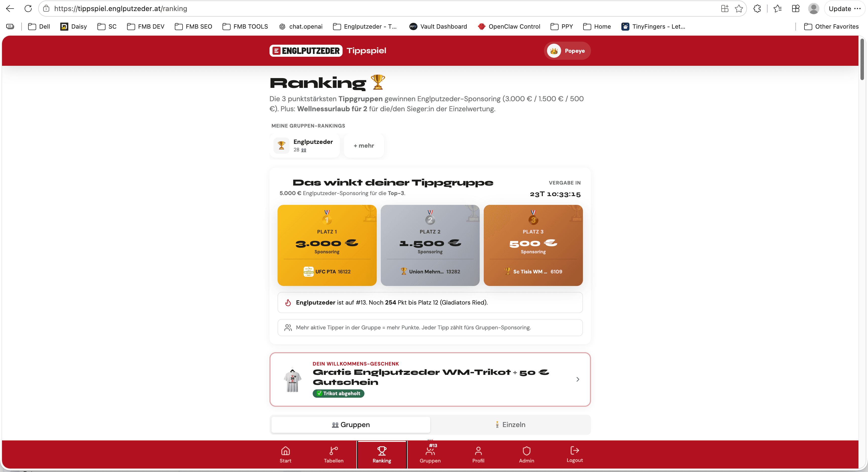Viewport: 868px width, 472px height.
Task: Open the Home bookmarks folder
Action: tap(597, 27)
